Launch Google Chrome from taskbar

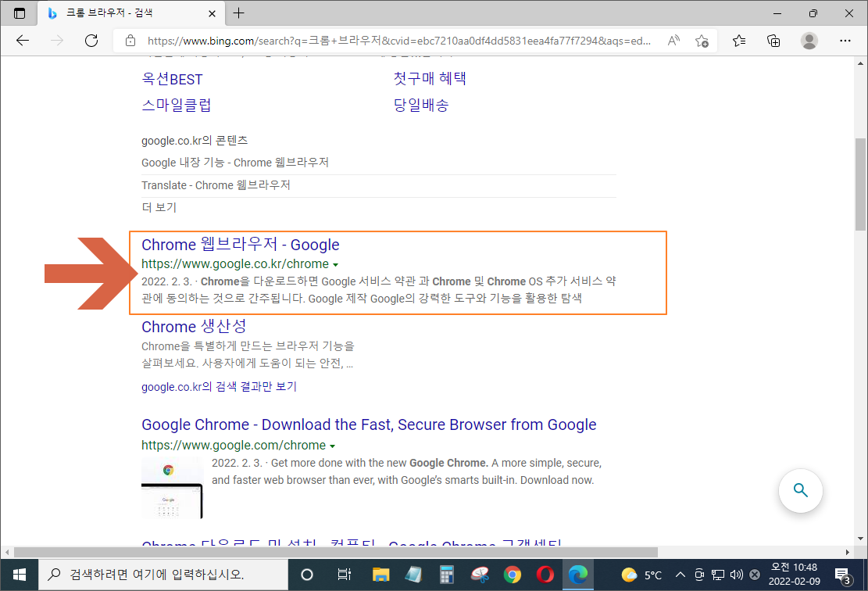pyautogui.click(x=512, y=575)
